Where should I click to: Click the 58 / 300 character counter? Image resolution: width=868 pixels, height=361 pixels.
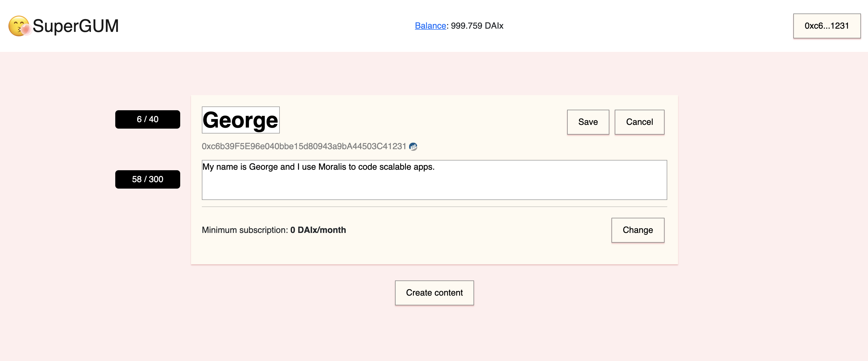[147, 179]
